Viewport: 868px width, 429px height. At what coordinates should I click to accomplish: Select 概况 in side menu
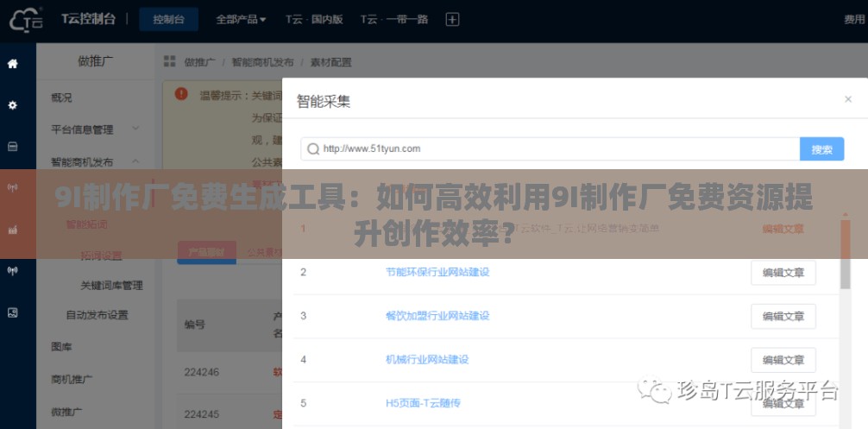pos(61,98)
